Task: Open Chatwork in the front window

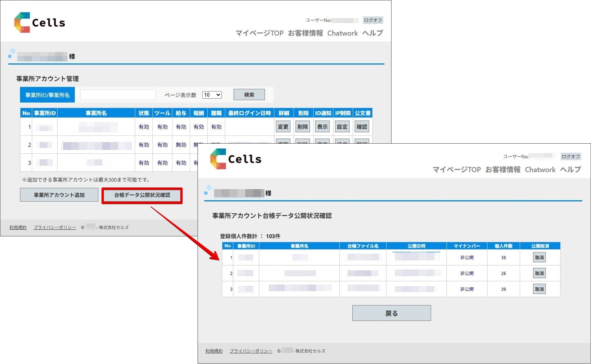Action: (540, 169)
